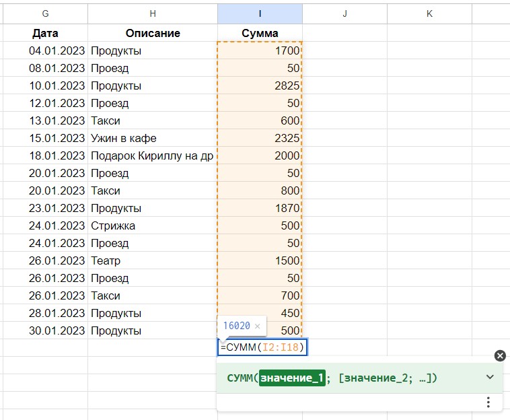510x420 pixels.
Task: Close the СУММ formula help popup
Action: pos(499,356)
